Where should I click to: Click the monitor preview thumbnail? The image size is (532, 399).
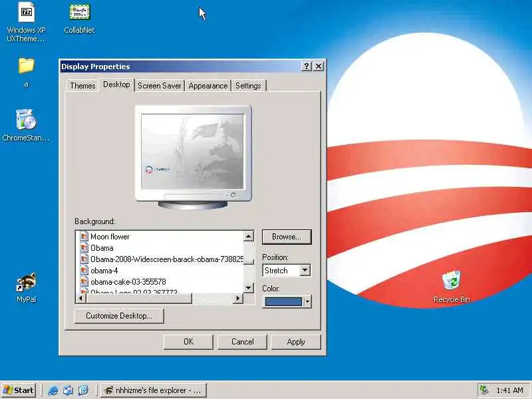(193, 157)
